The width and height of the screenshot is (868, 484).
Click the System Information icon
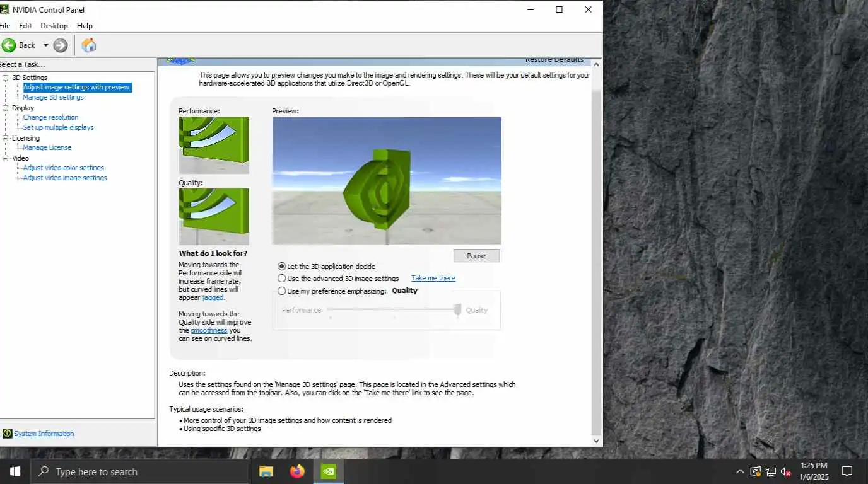(x=7, y=434)
